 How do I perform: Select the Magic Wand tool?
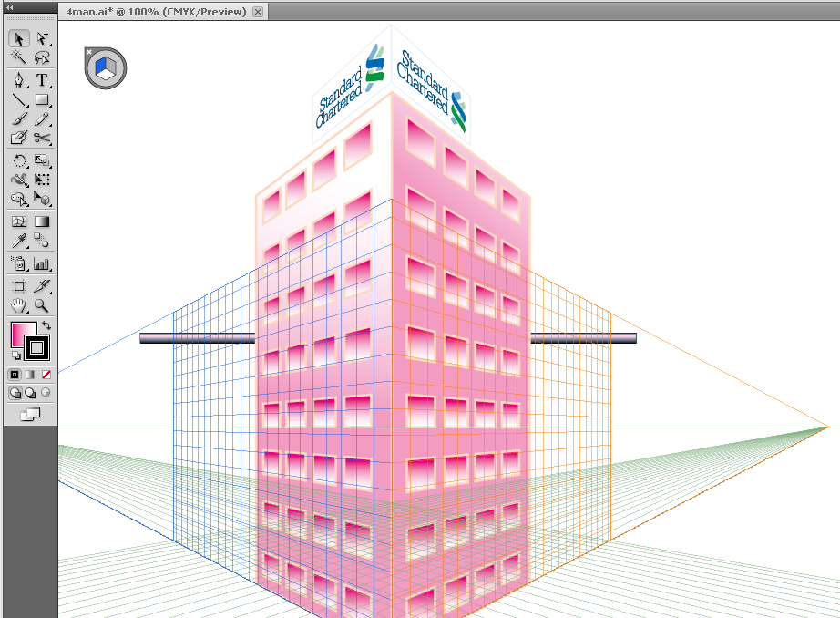tap(19, 57)
